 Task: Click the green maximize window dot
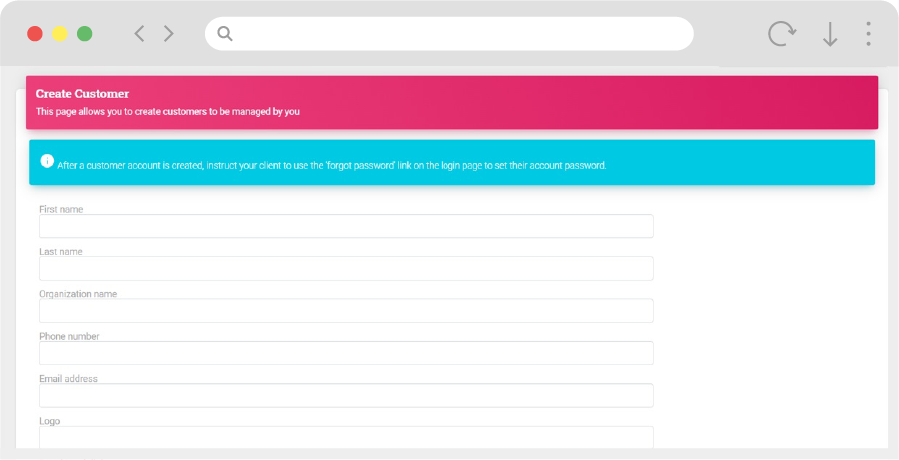pos(85,34)
